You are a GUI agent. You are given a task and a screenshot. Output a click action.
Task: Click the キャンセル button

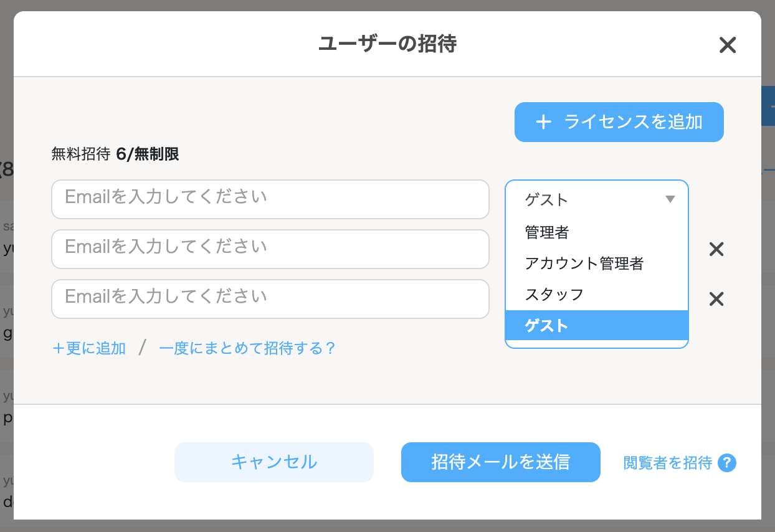pos(274,462)
